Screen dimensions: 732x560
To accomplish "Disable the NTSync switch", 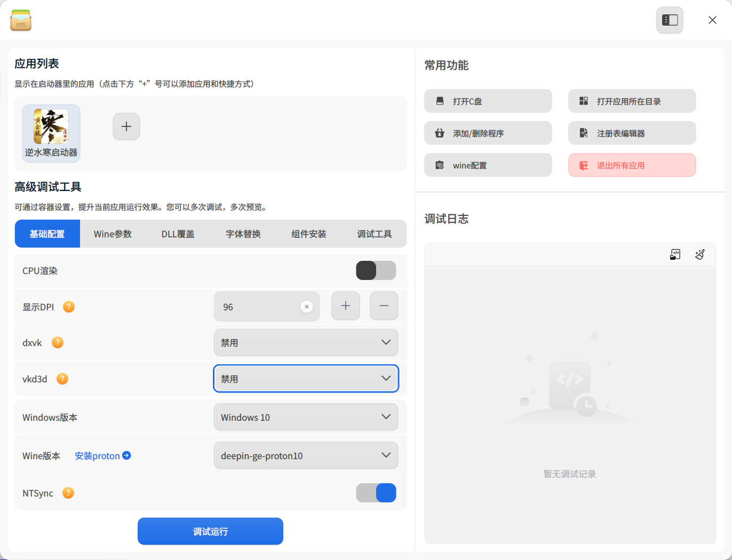I will (376, 493).
